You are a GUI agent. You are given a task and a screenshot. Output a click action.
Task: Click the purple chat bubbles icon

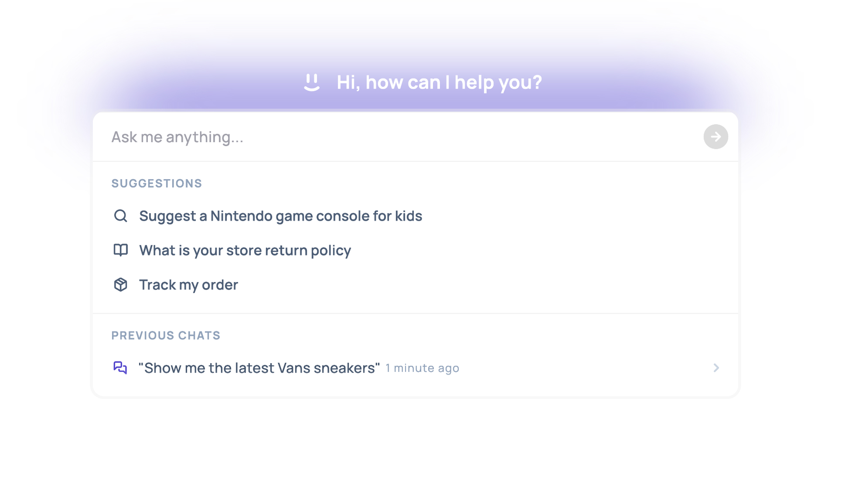(120, 368)
